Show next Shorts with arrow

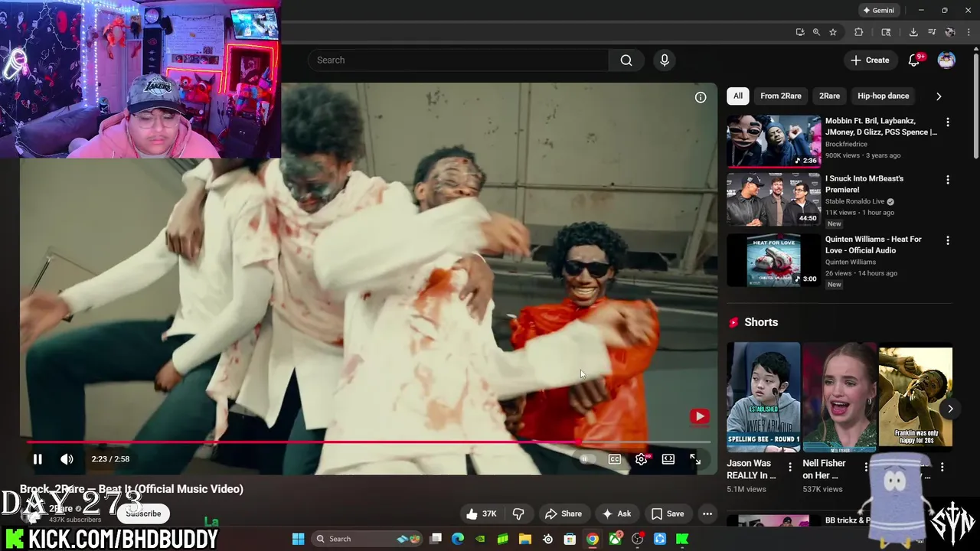pyautogui.click(x=949, y=409)
